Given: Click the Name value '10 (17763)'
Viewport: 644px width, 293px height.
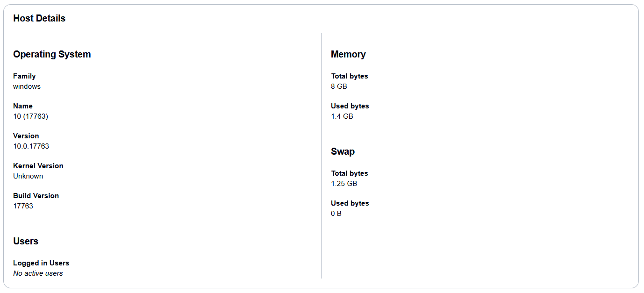Looking at the screenshot, I should (30, 116).
